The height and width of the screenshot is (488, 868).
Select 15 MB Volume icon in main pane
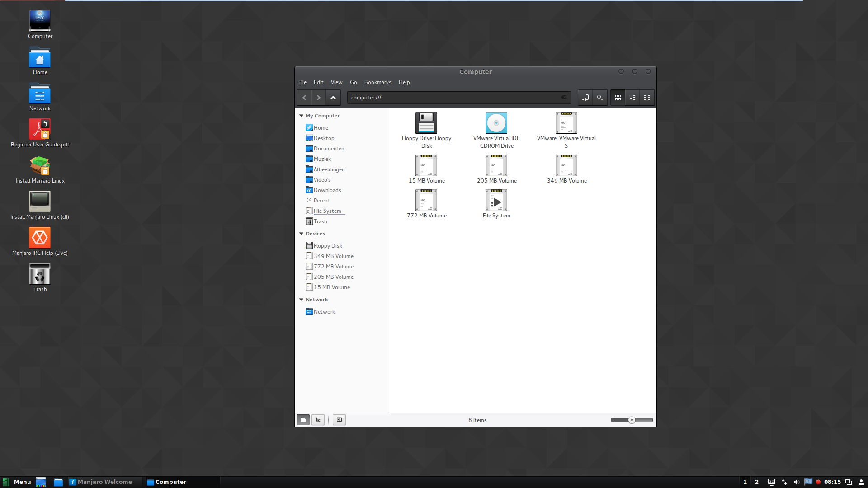(426, 165)
